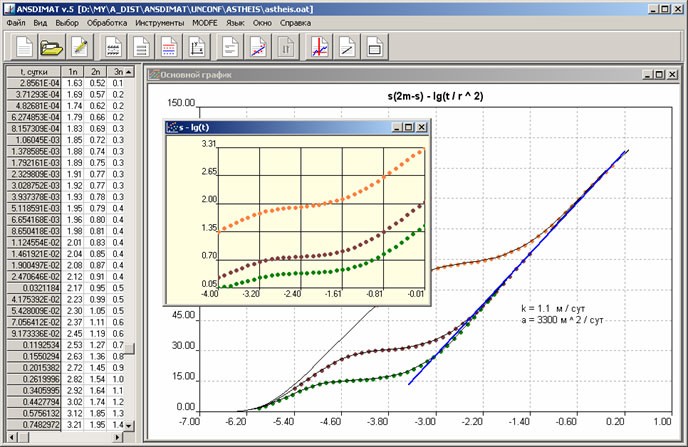
Task: Select the 1n cell with value 2.17
Action: tap(73, 288)
